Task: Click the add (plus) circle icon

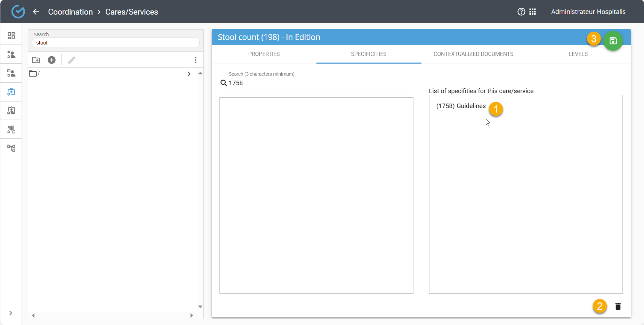Action: point(51,60)
